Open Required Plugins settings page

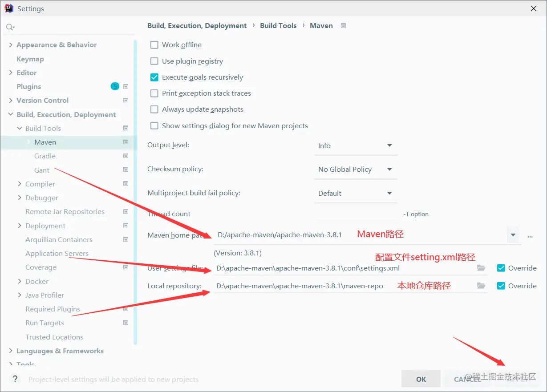(53, 309)
